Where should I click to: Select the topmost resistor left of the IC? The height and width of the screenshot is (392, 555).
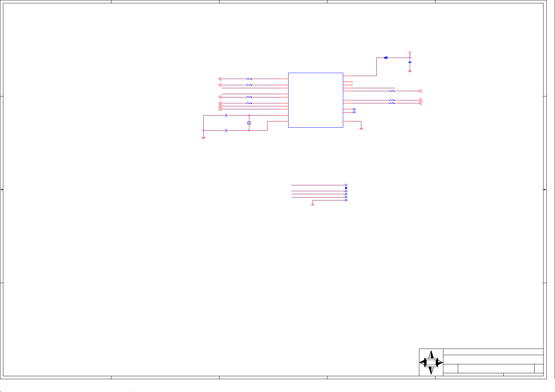(249, 79)
